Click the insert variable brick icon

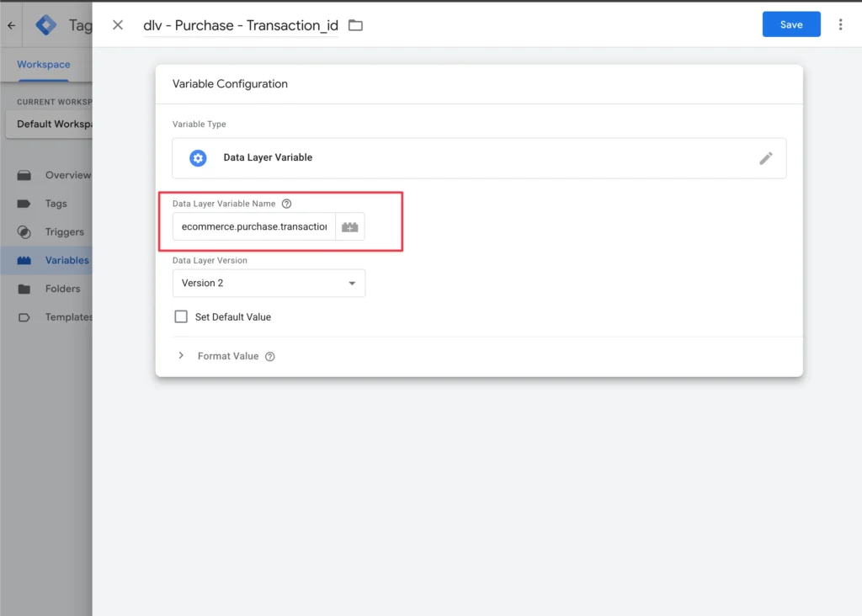349,227
